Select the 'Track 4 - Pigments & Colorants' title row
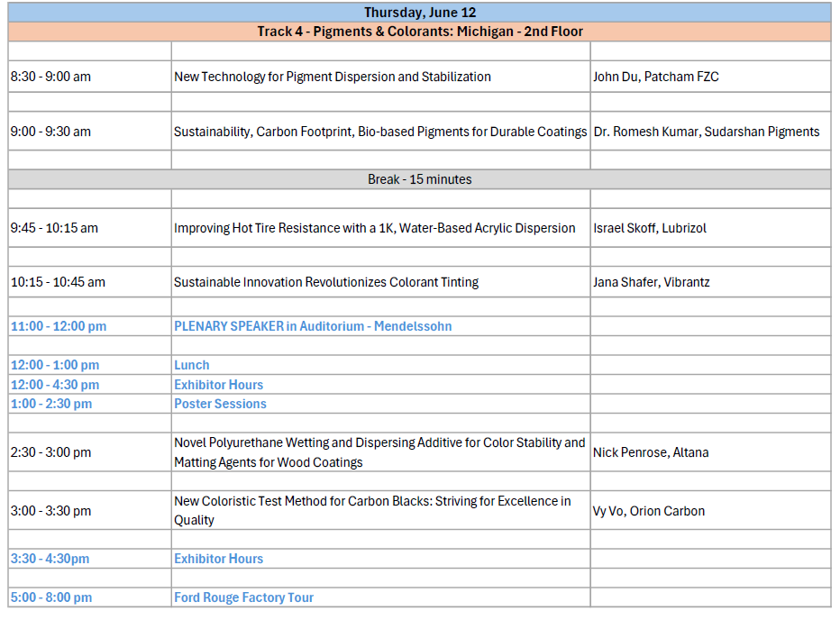The image size is (840, 629). (x=419, y=32)
